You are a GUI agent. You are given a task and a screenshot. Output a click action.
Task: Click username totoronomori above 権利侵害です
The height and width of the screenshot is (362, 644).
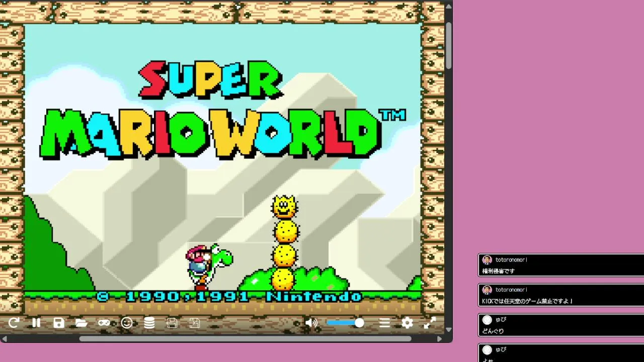pyautogui.click(x=511, y=260)
